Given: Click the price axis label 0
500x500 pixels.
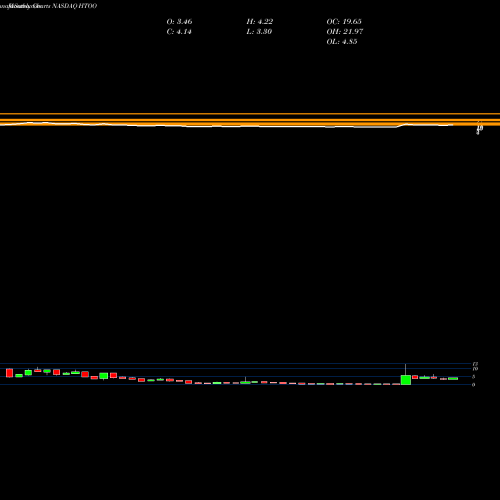Looking at the screenshot, I should point(473,385).
